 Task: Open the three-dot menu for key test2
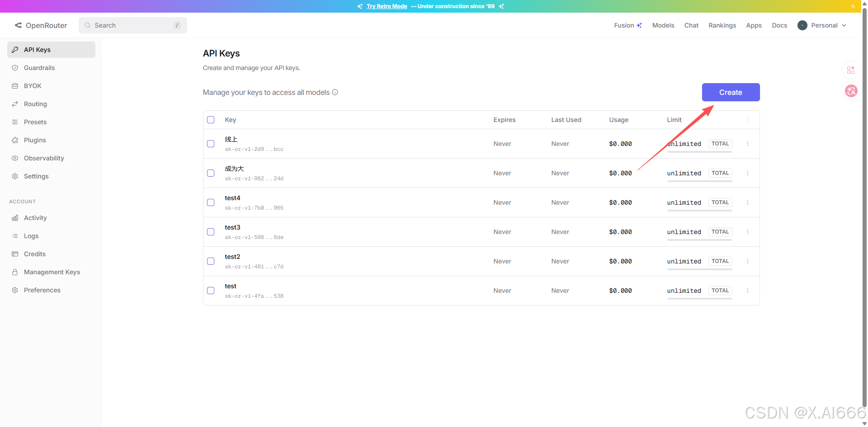[x=748, y=261]
